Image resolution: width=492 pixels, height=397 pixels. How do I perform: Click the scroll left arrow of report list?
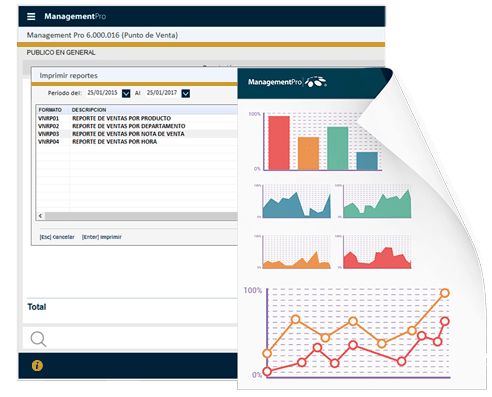[41, 216]
